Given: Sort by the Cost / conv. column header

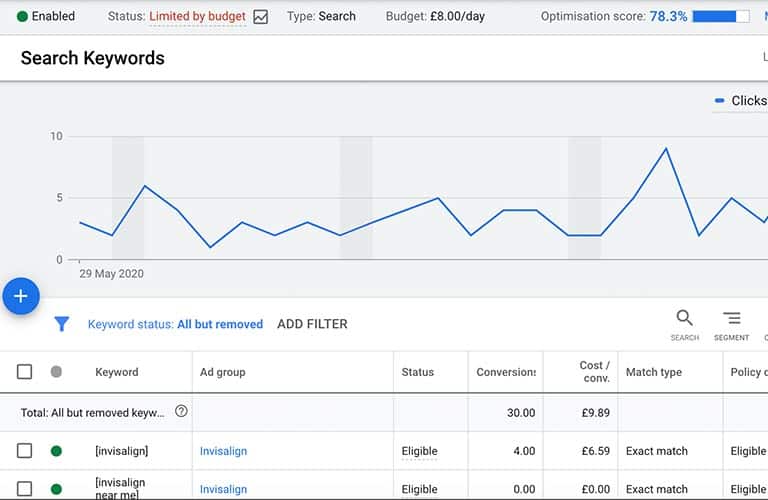Looking at the screenshot, I should (x=594, y=372).
